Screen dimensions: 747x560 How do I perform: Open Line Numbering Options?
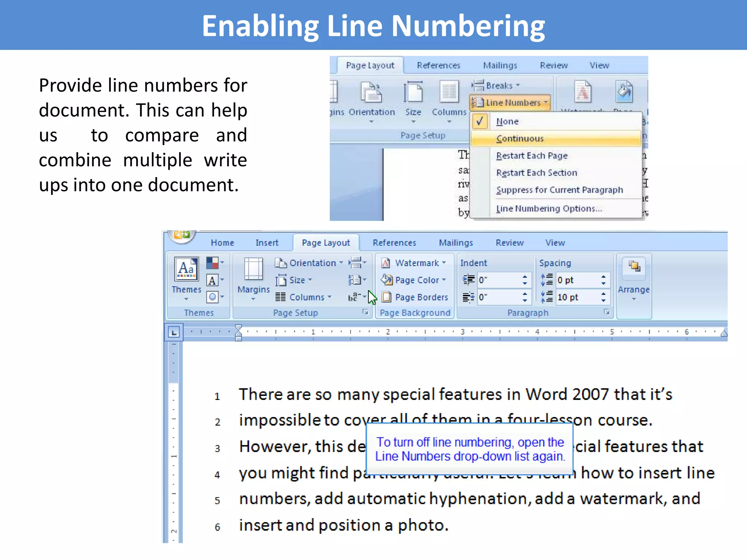click(556, 209)
